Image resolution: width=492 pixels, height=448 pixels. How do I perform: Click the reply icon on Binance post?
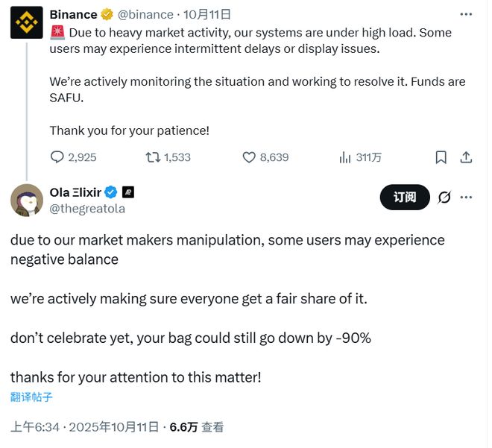point(57,157)
